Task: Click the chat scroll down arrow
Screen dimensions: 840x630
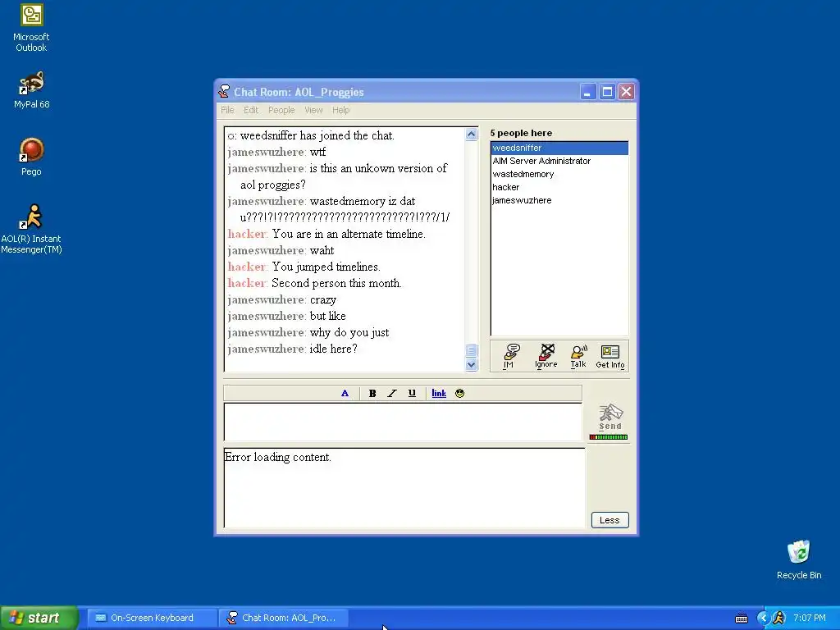Action: 472,365
